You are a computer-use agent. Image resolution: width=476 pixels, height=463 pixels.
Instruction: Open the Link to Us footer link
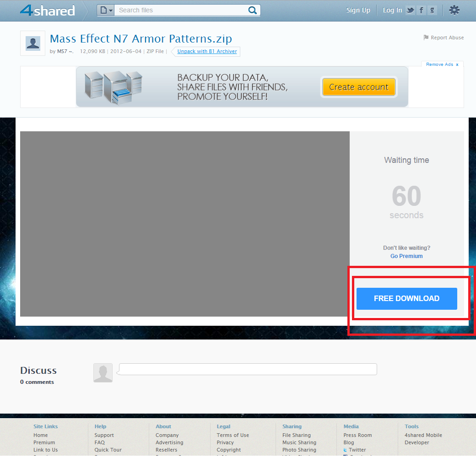tap(45, 450)
